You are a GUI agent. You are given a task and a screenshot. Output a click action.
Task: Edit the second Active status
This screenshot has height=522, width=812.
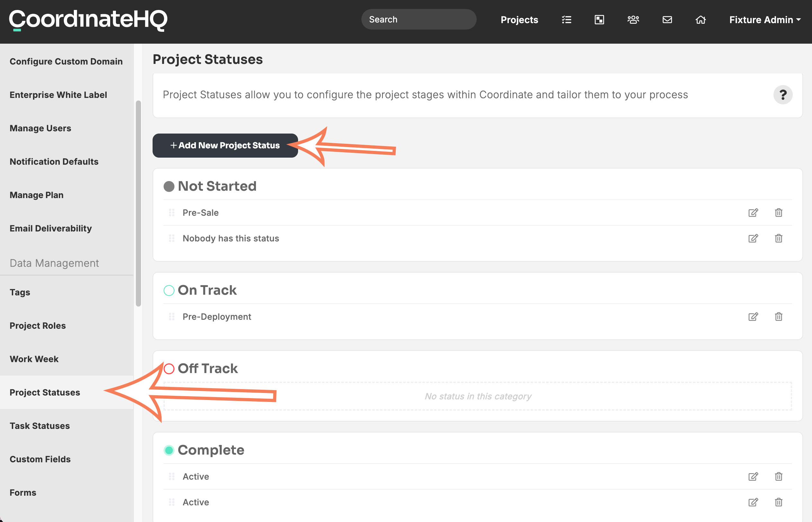753,502
